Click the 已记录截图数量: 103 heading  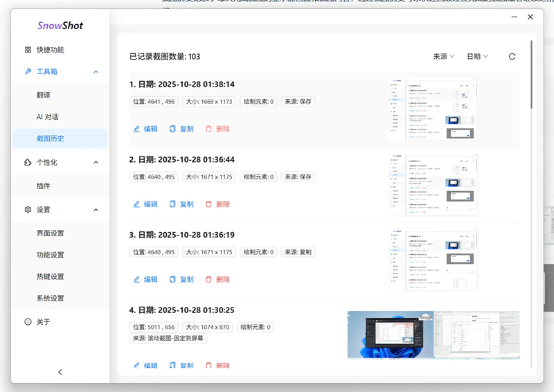[x=165, y=57]
